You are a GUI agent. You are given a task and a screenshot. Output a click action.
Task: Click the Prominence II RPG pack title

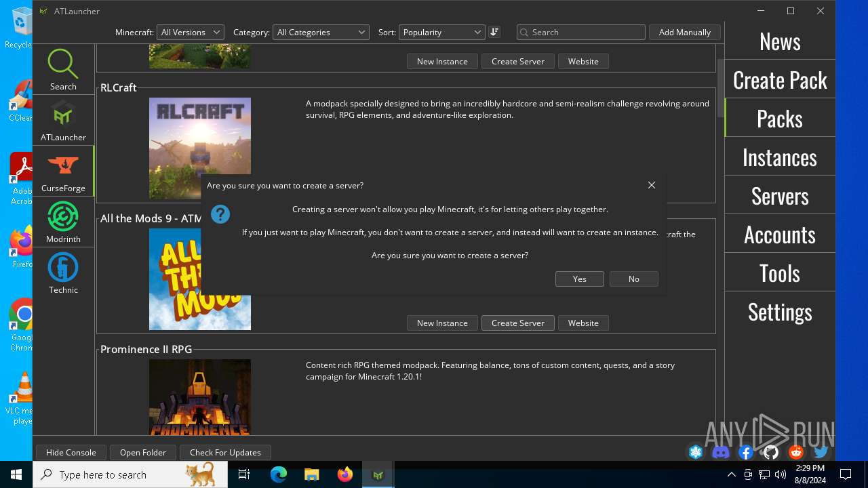click(x=146, y=349)
